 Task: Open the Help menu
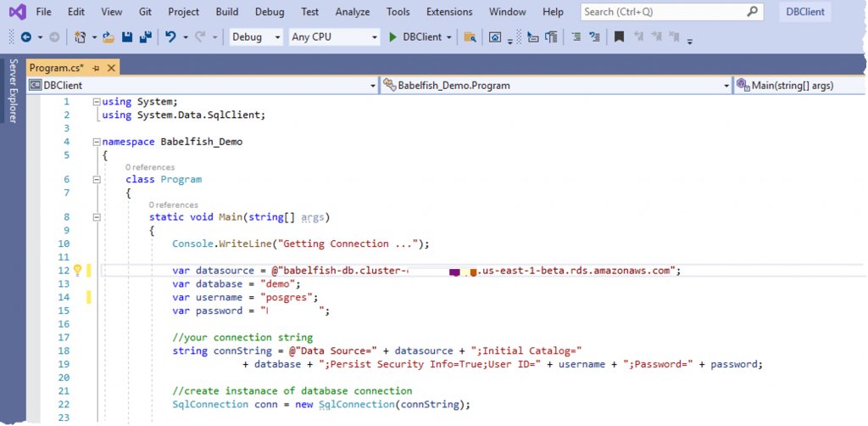click(553, 12)
